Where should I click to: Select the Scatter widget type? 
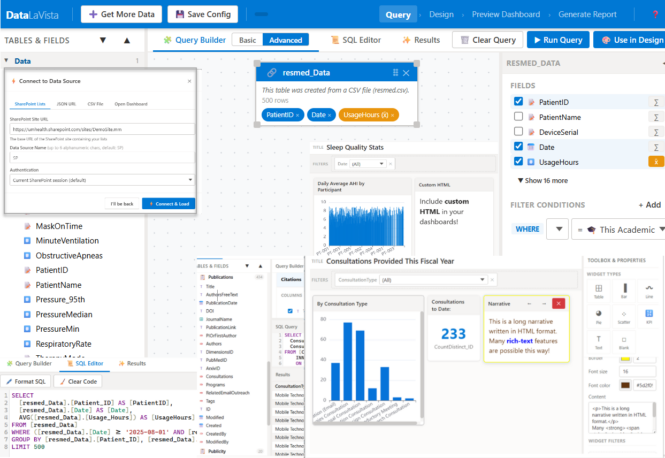click(x=624, y=316)
